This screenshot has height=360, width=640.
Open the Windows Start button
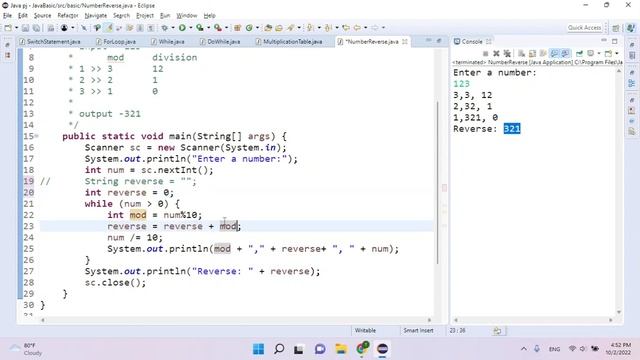click(258, 349)
